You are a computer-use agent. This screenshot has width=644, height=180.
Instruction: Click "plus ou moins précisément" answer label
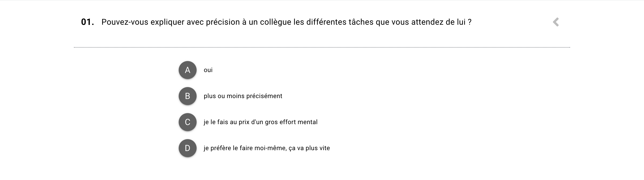[x=243, y=96]
